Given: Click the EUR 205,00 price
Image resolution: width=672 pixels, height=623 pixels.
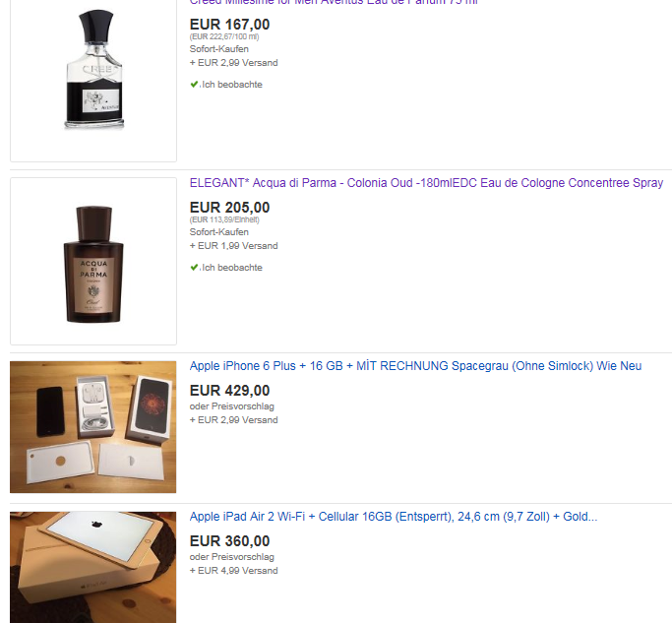Looking at the screenshot, I should 229,208.
